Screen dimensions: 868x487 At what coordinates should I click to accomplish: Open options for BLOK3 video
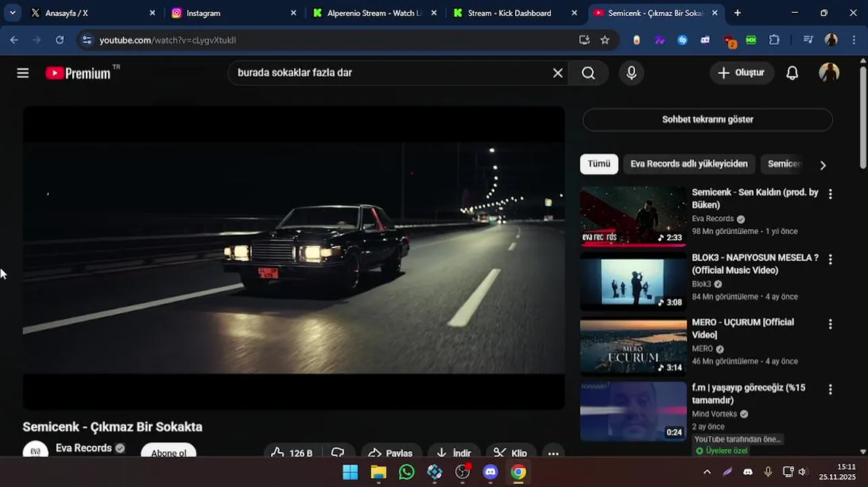830,259
